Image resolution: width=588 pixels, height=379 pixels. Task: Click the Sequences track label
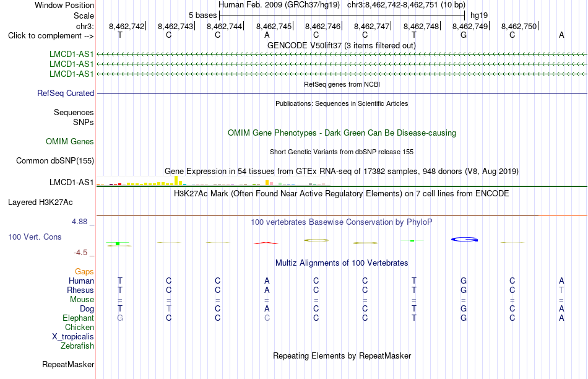click(x=74, y=112)
